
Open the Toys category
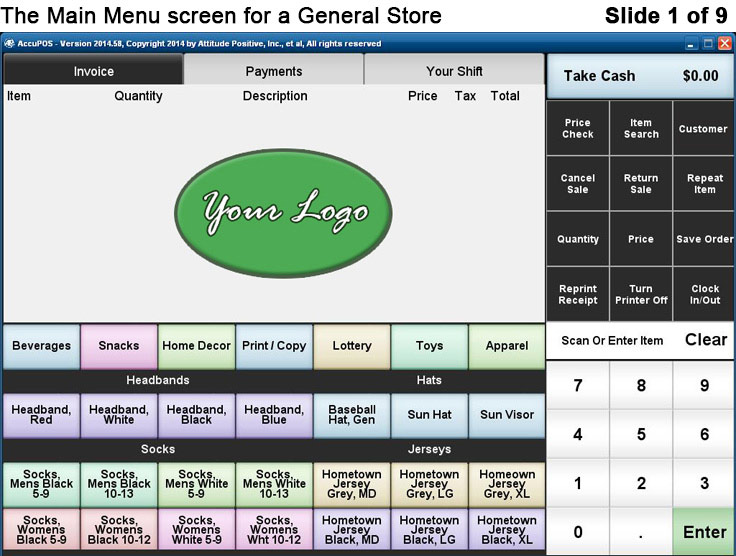429,346
